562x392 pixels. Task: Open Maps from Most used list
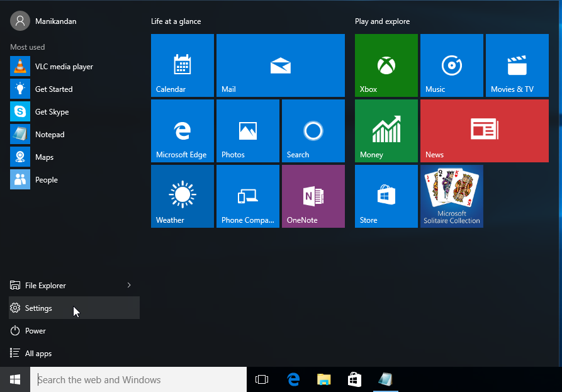(x=74, y=157)
